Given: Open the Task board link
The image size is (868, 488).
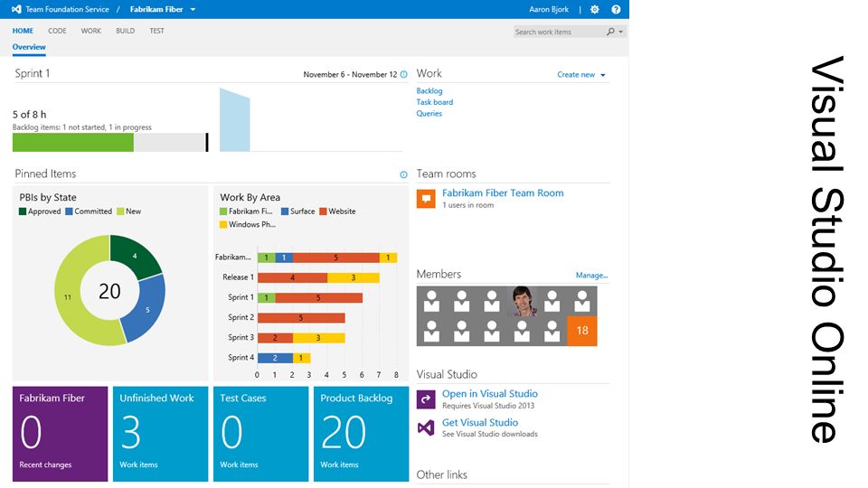Looking at the screenshot, I should click(x=435, y=102).
